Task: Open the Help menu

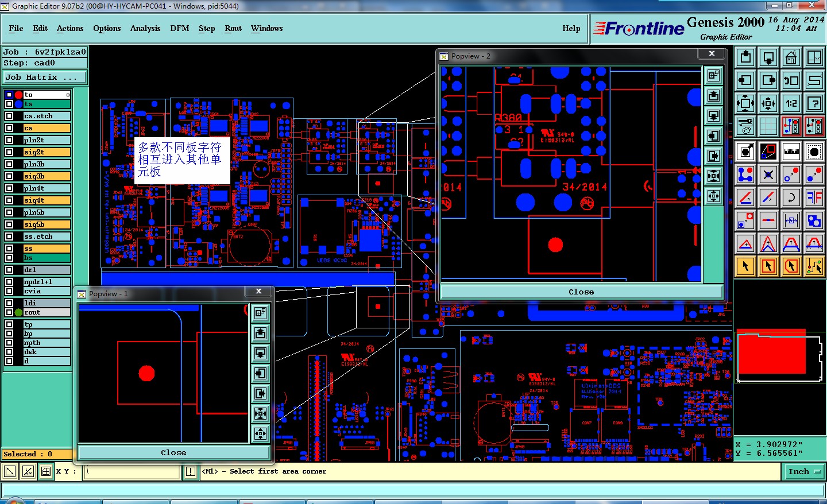Action: click(571, 28)
